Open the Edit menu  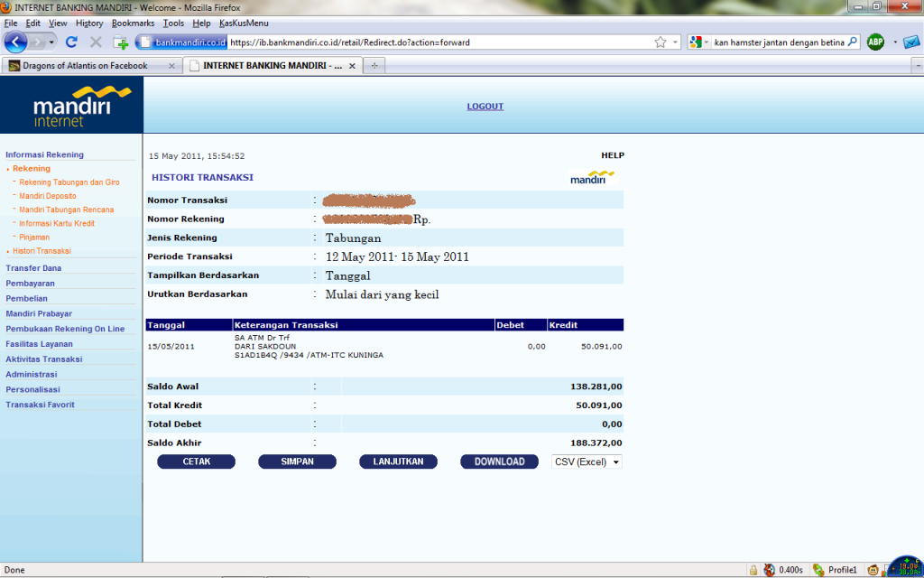pos(33,23)
